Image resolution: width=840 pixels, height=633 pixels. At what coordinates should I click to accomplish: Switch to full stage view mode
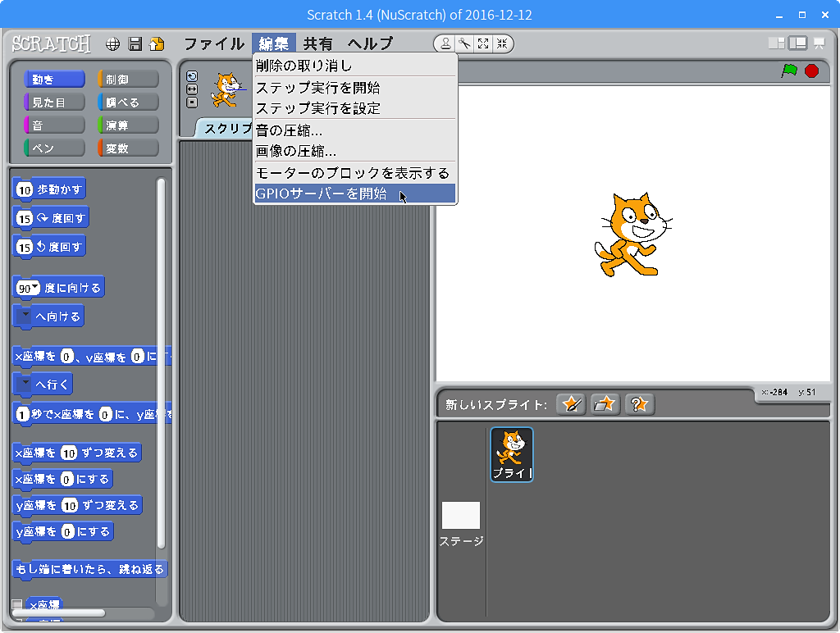(797, 43)
